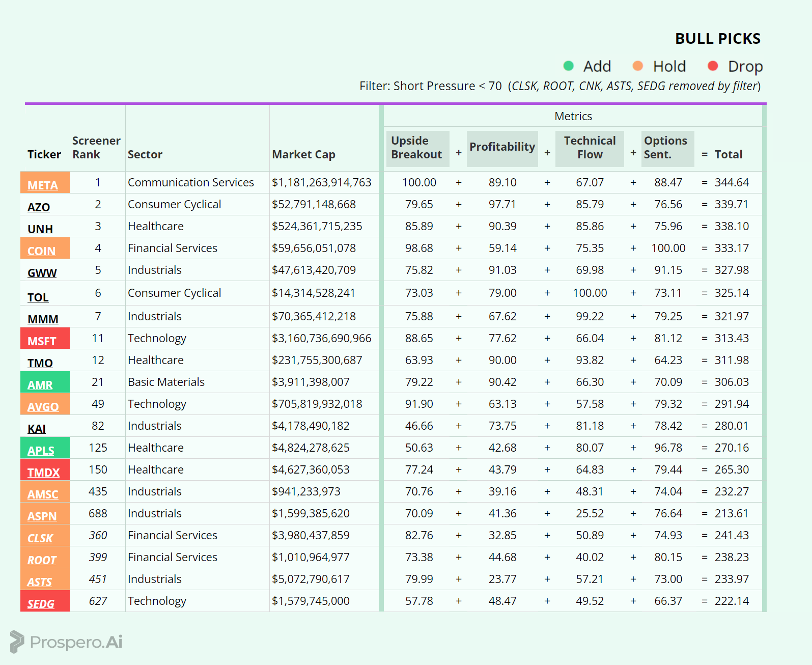Open the MMM ticker link
812x665 pixels.
tap(43, 319)
